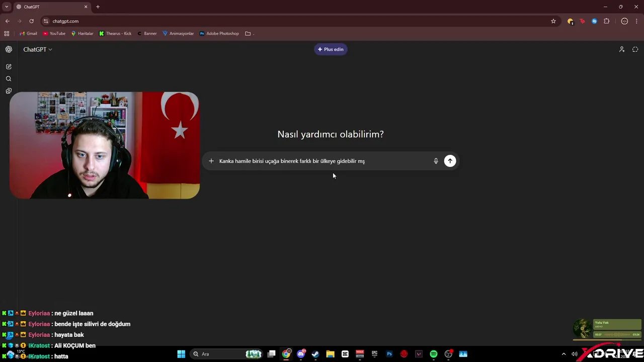Screen dimensions: 644x362
Task: Open the YouTube bookmark
Action: [54, 34]
